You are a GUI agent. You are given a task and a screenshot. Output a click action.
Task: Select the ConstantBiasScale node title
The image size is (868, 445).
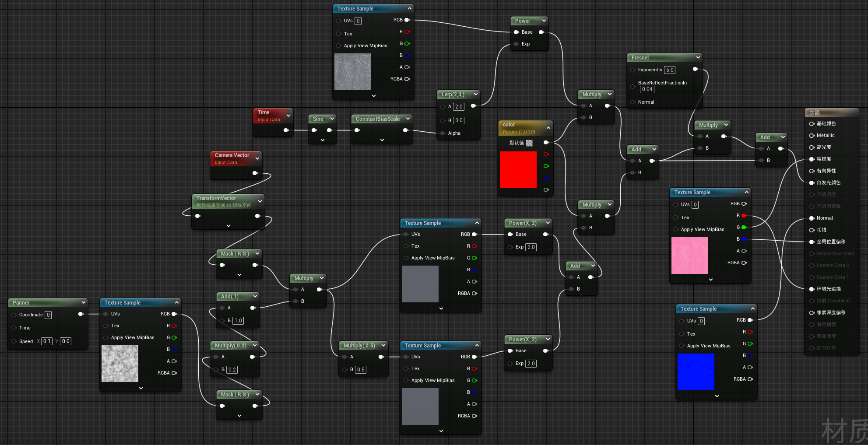tap(378, 119)
